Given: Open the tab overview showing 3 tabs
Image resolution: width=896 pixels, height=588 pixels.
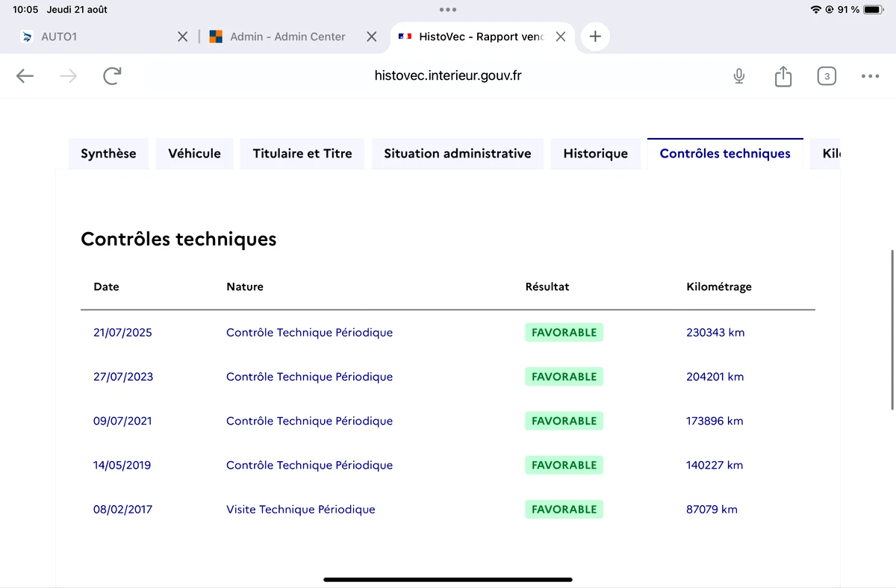Looking at the screenshot, I should pos(826,76).
